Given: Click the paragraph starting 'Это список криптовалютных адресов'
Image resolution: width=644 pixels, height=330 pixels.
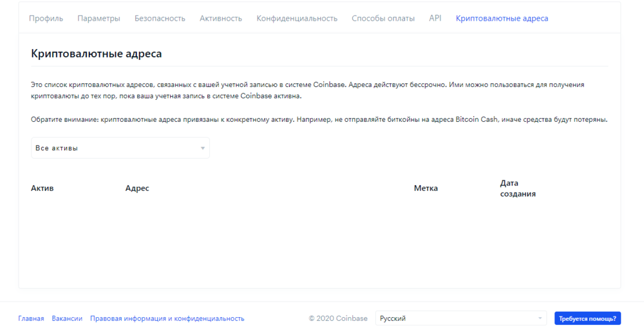Looking at the screenshot, I should (x=307, y=90).
